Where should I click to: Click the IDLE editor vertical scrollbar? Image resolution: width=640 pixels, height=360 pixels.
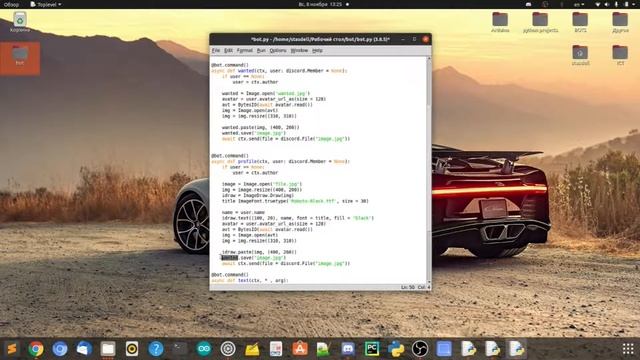[x=429, y=170]
